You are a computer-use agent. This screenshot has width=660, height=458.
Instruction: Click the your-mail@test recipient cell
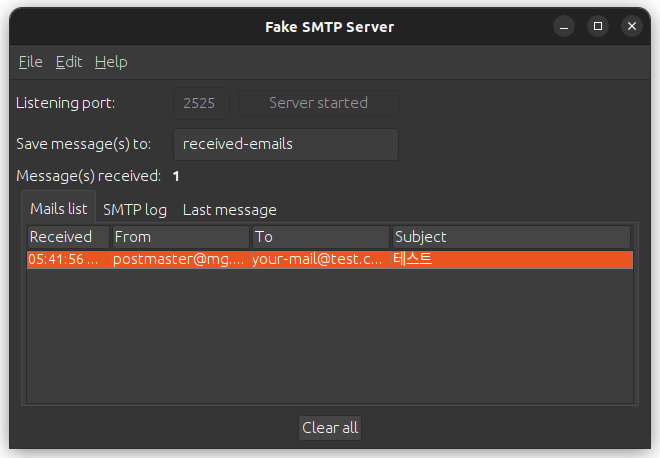317,260
